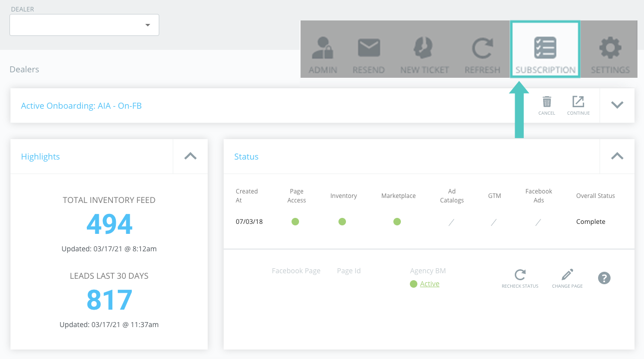Open the Agency BM Active link
Image resolution: width=644 pixels, height=359 pixels.
[429, 284]
